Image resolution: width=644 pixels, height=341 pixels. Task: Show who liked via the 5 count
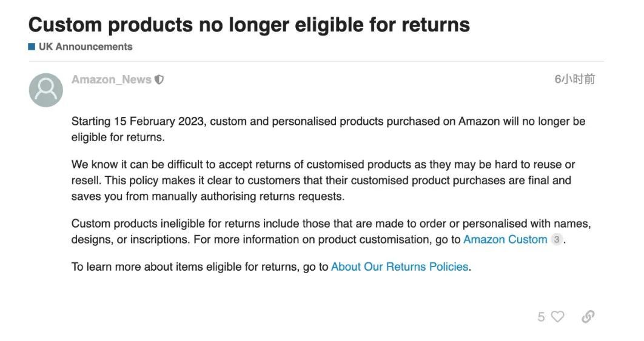pyautogui.click(x=542, y=317)
